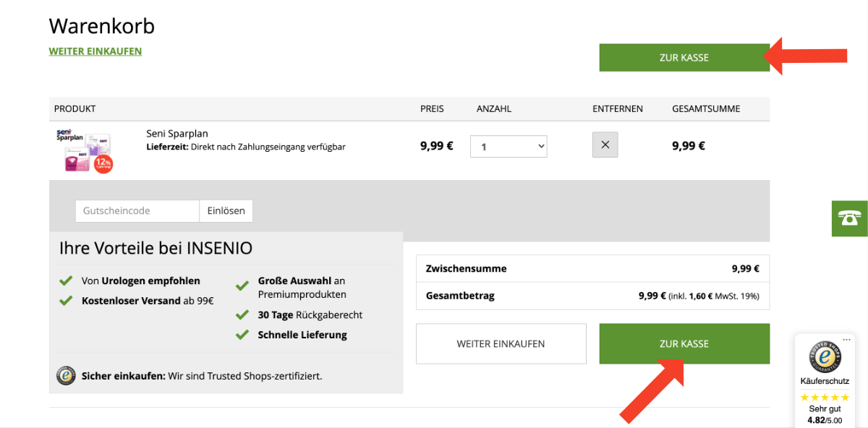The image size is (868, 428).
Task: Click the Kostenloser Versand ab 99€ text
Action: click(x=148, y=301)
